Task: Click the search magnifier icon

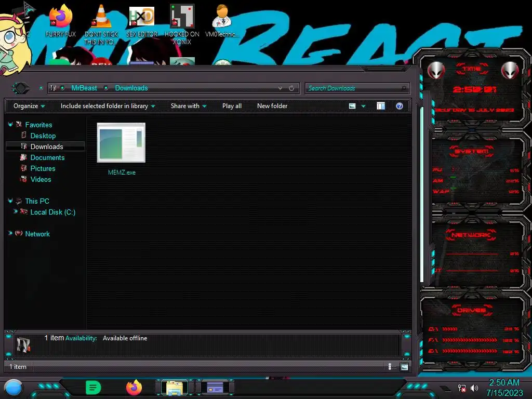Action: [404, 88]
